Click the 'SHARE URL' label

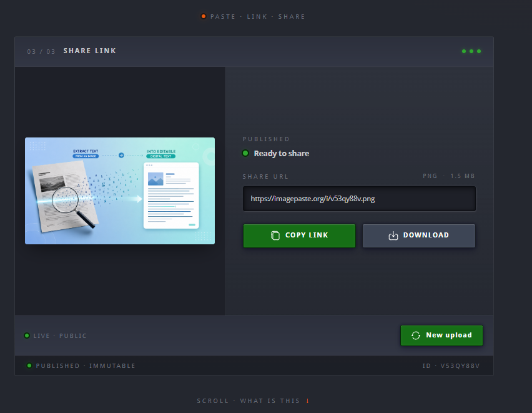tap(265, 177)
